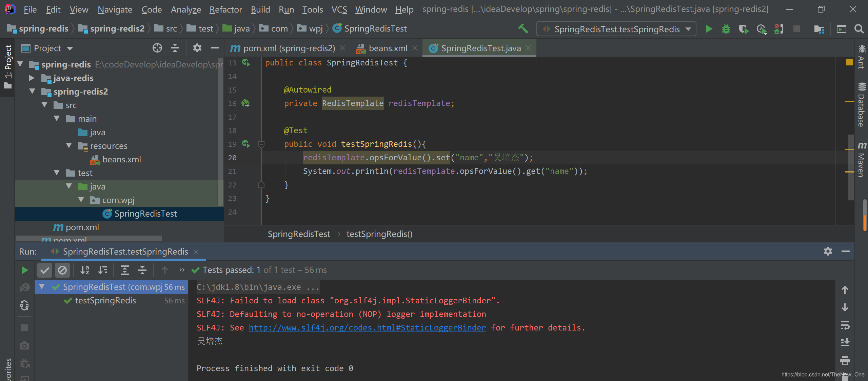
Task: Fold testSpringRedis method at line 19
Action: (x=261, y=144)
